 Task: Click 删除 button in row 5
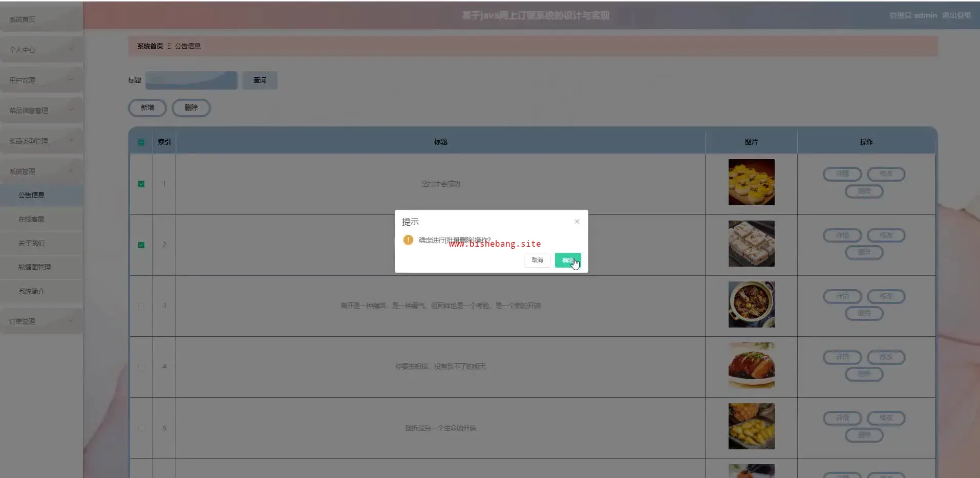pyautogui.click(x=864, y=435)
